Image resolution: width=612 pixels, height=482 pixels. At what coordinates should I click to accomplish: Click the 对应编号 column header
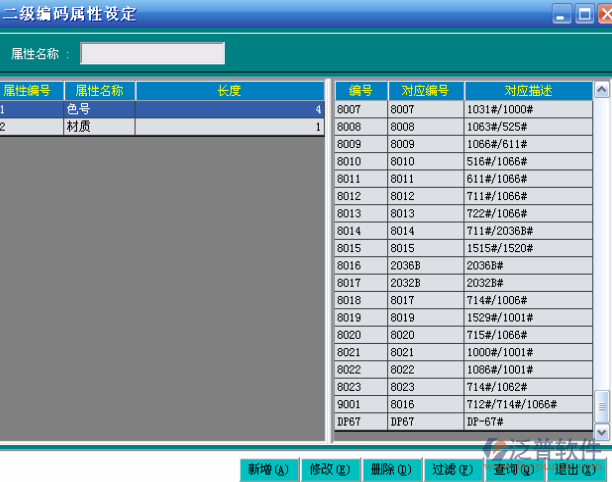pyautogui.click(x=425, y=91)
